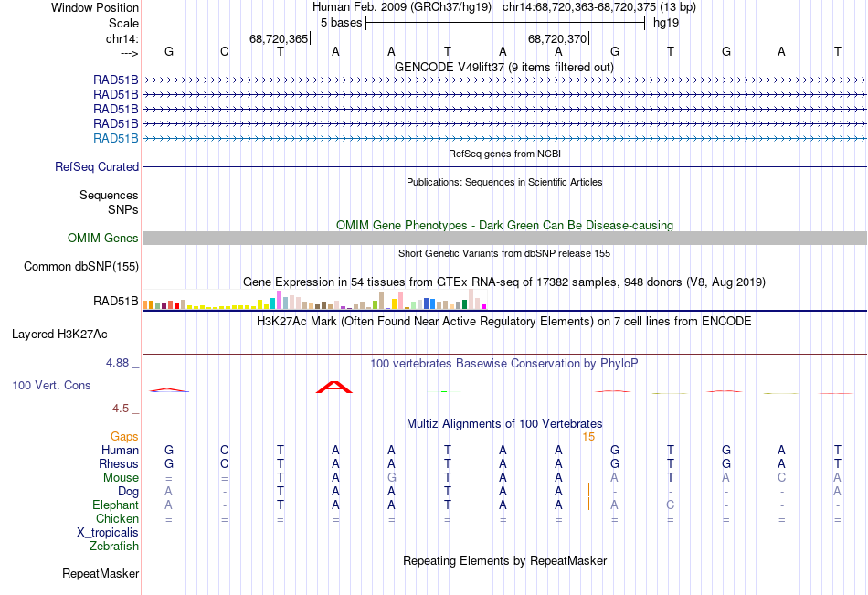Click the sequence direction arrow label
The image size is (868, 595).
129,53
